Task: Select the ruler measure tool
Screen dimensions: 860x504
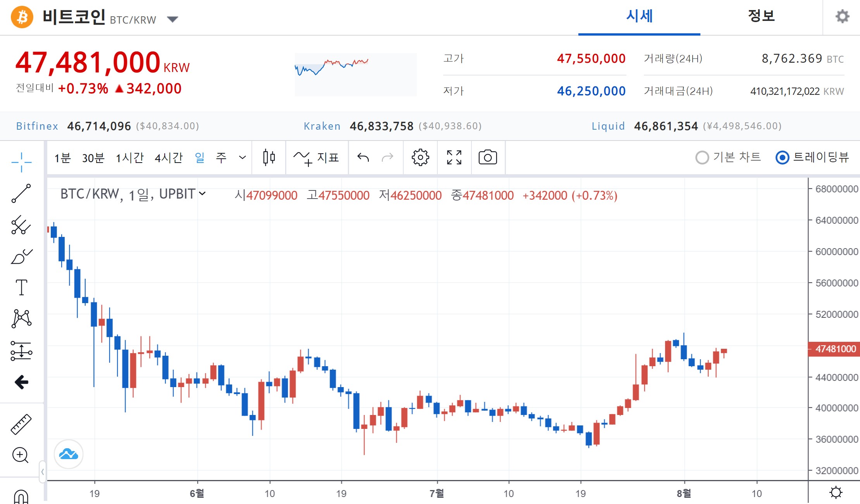Action: pyautogui.click(x=21, y=424)
